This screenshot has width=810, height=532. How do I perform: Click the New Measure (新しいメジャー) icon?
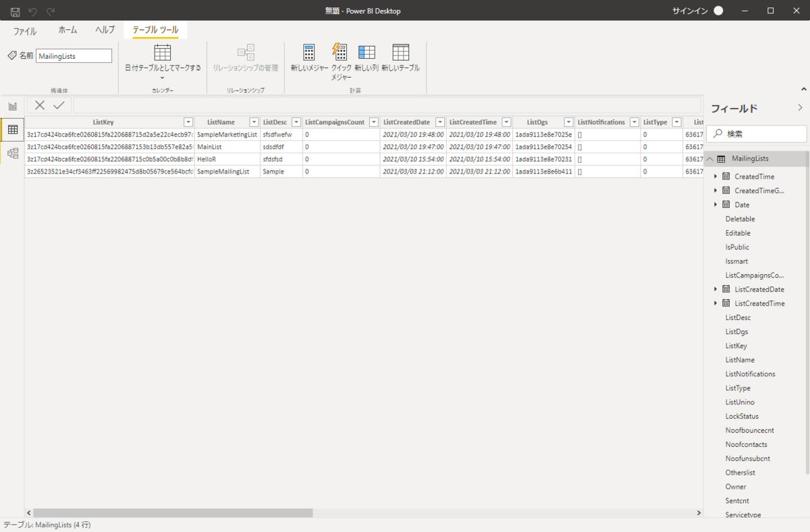pyautogui.click(x=309, y=53)
